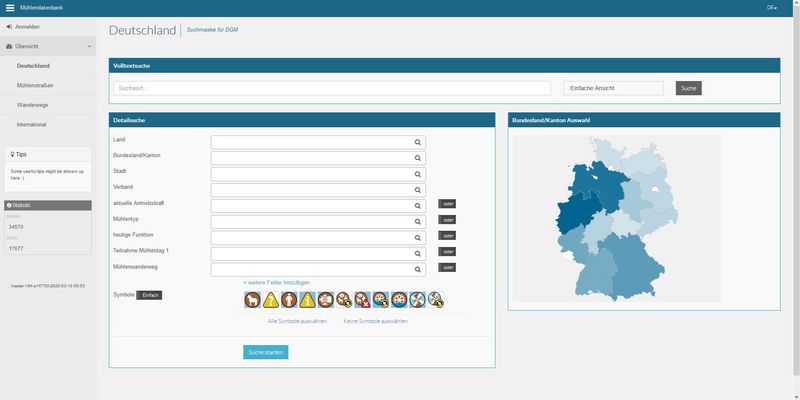Click the search icon in Verband field

[x=419, y=189]
